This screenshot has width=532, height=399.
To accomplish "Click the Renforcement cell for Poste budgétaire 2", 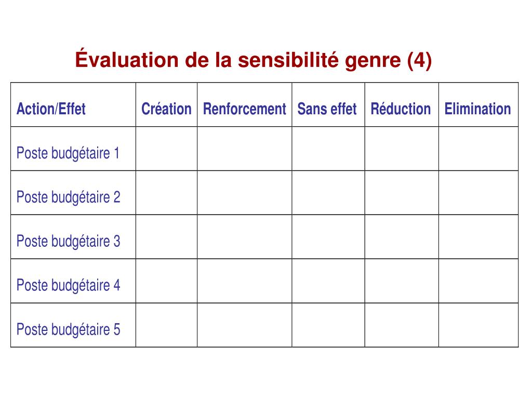I will (x=244, y=193).
